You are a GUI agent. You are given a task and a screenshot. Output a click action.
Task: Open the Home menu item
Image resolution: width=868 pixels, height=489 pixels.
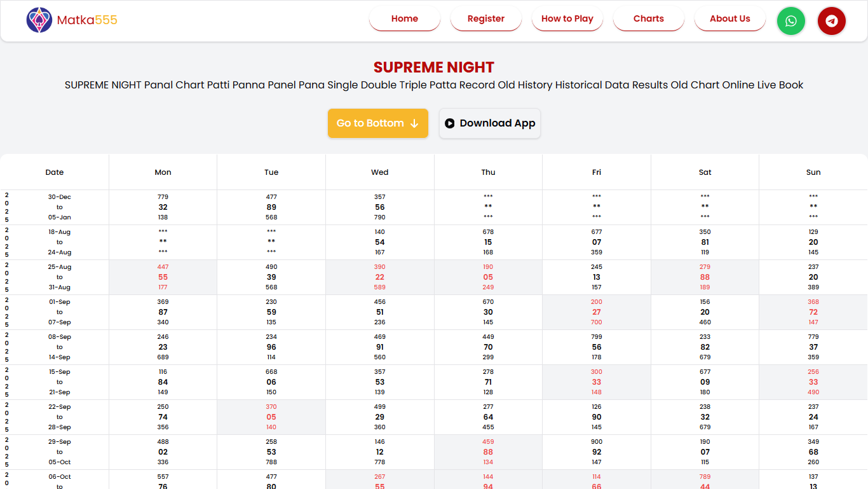tap(404, 19)
